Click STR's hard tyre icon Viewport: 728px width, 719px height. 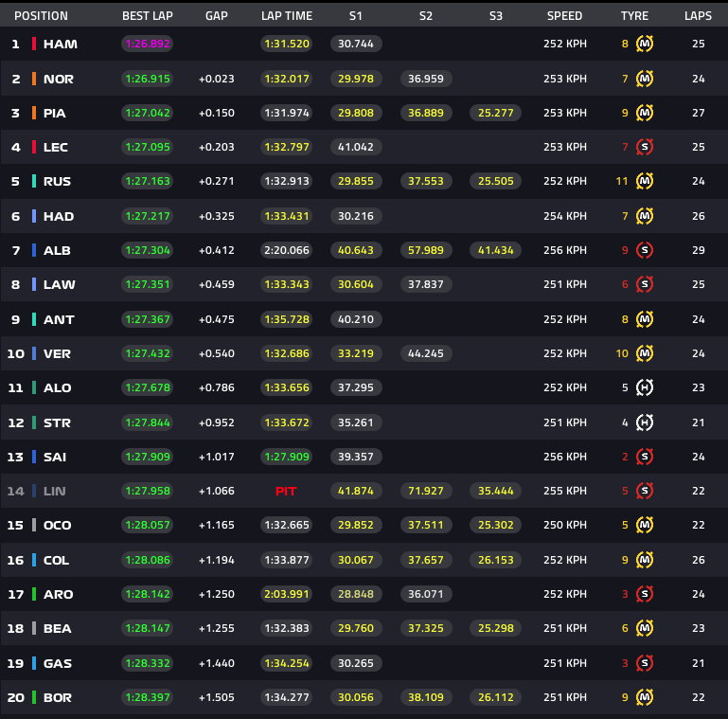[645, 422]
